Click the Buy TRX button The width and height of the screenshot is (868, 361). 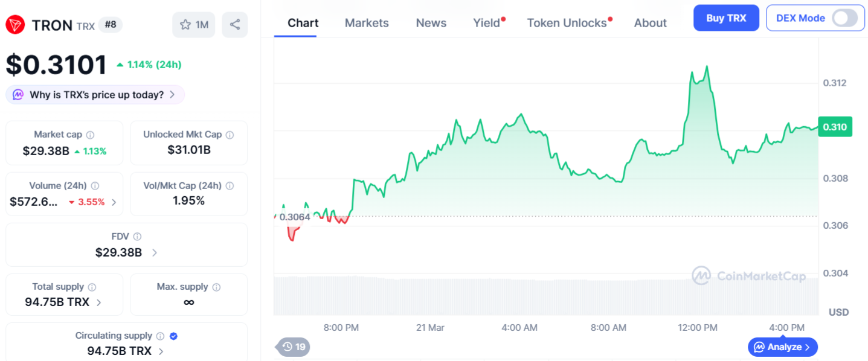coord(726,18)
